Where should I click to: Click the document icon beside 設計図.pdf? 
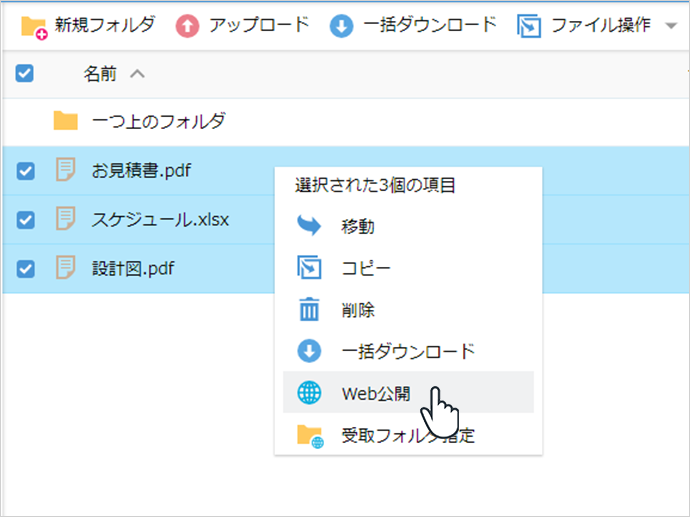tap(66, 268)
